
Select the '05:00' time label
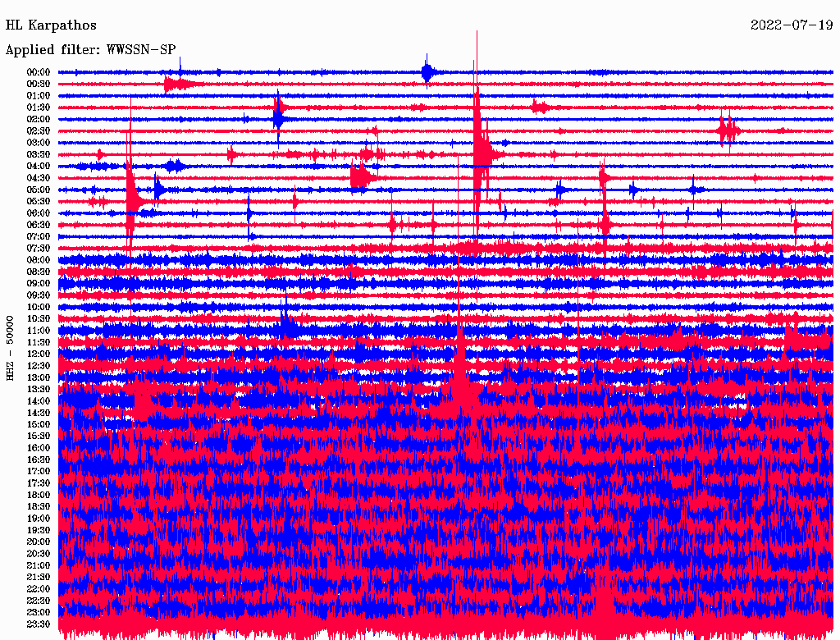39,190
